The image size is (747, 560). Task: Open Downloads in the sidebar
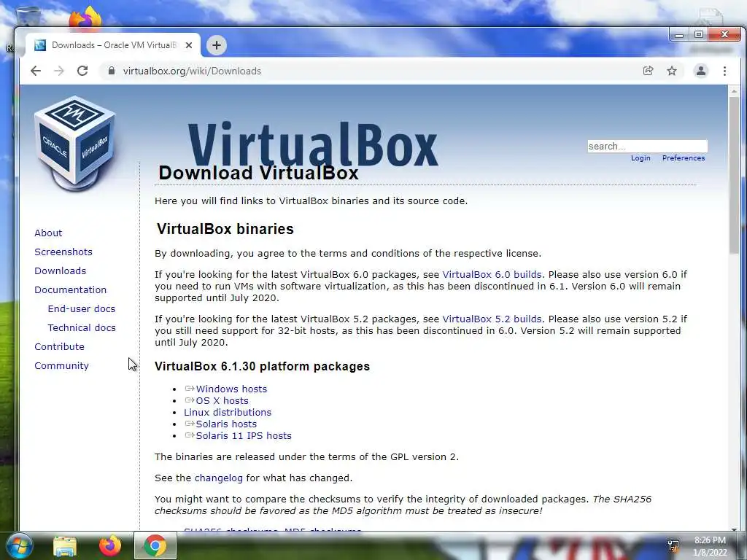(x=60, y=271)
